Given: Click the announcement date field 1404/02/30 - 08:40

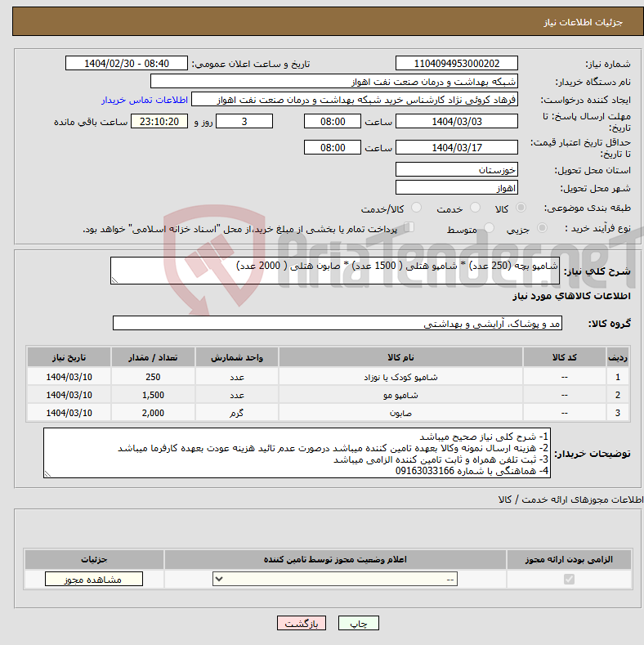Looking at the screenshot, I should (126, 63).
